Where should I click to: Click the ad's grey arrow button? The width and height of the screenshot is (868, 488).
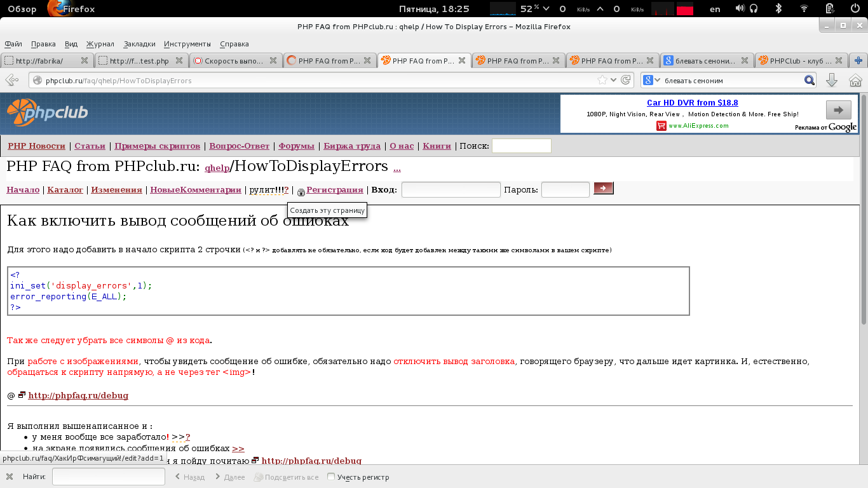click(838, 110)
